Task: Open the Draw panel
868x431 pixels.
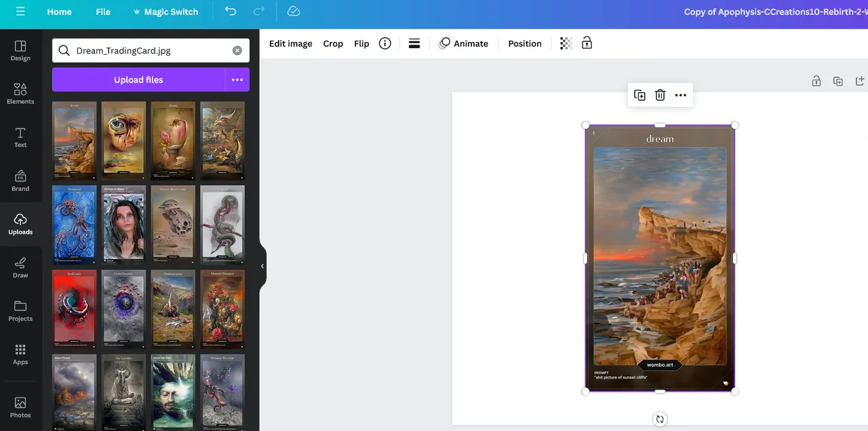Action: [x=20, y=268]
